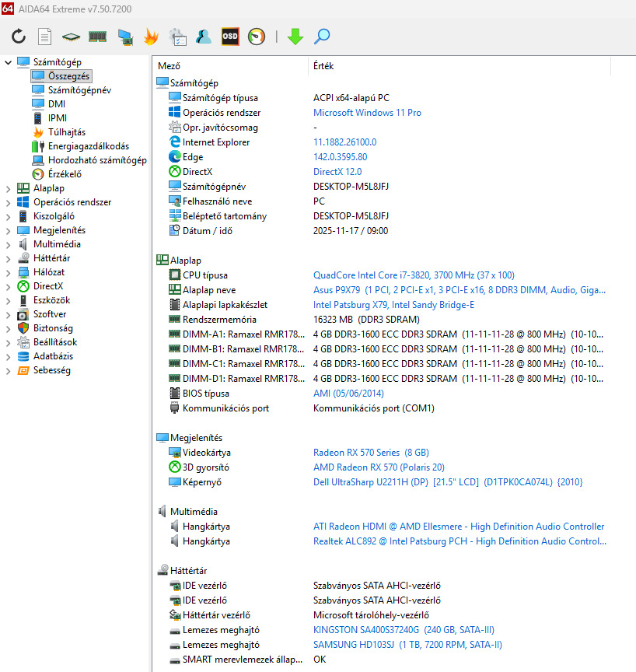Open the QuadCore Intel Core i7-3820 link
This screenshot has width=636, height=672.
click(x=414, y=275)
